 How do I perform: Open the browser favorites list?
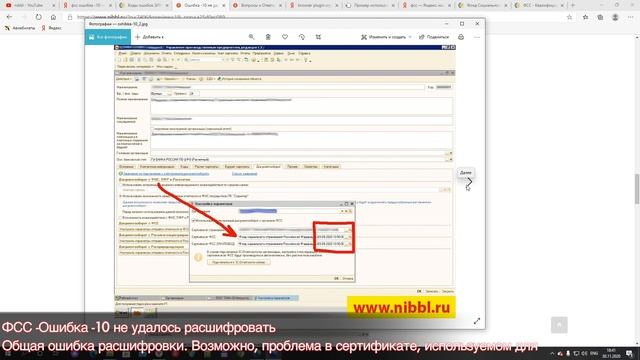tap(585, 17)
